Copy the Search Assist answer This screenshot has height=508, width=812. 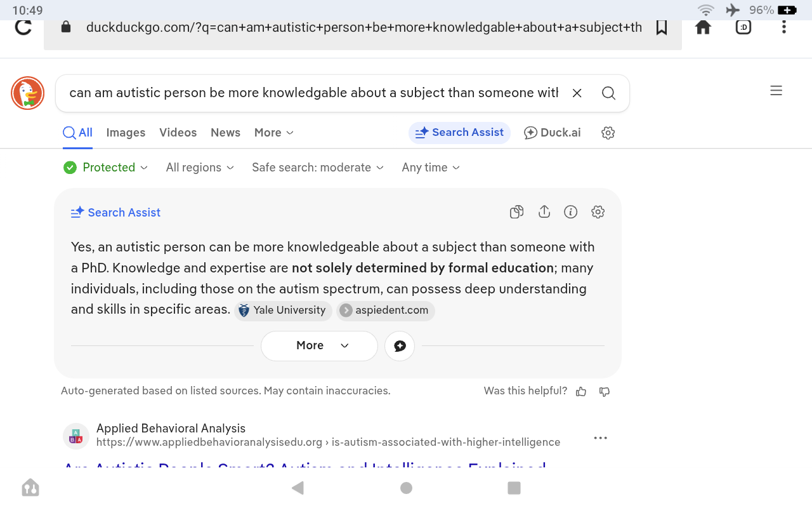517,212
